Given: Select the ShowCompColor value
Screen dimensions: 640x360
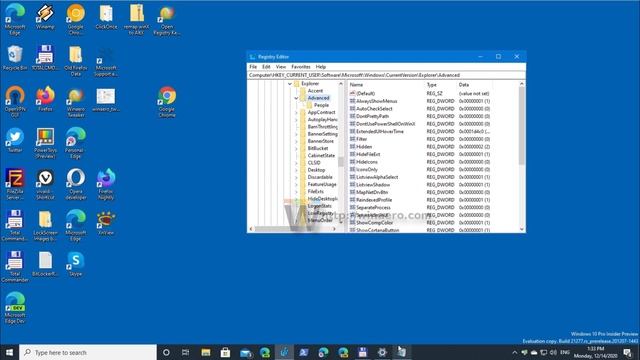Looking at the screenshot, I should click(x=375, y=223).
